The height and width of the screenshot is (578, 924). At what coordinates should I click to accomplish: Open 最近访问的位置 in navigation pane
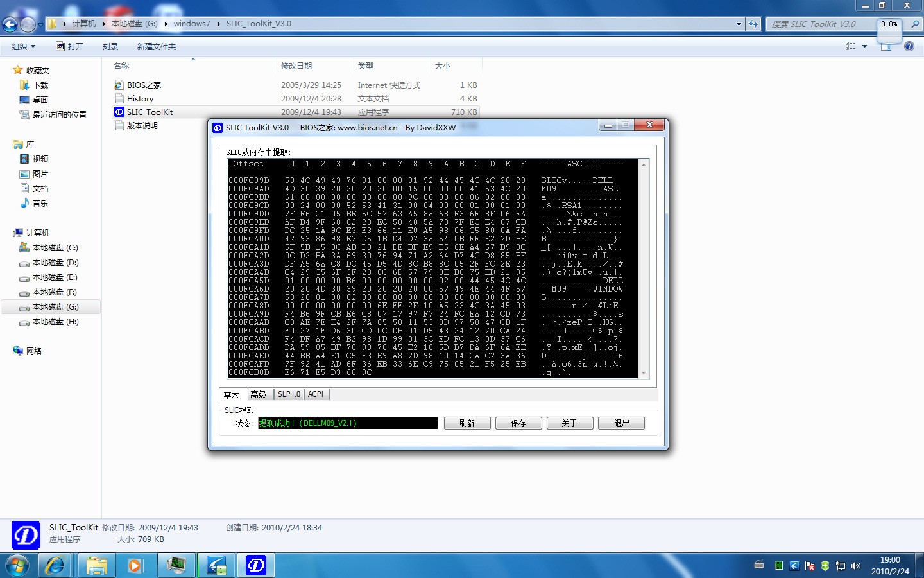point(59,114)
